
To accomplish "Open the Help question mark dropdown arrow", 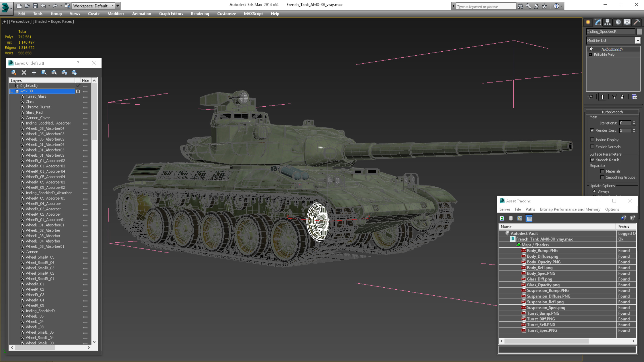I will [x=562, y=6].
